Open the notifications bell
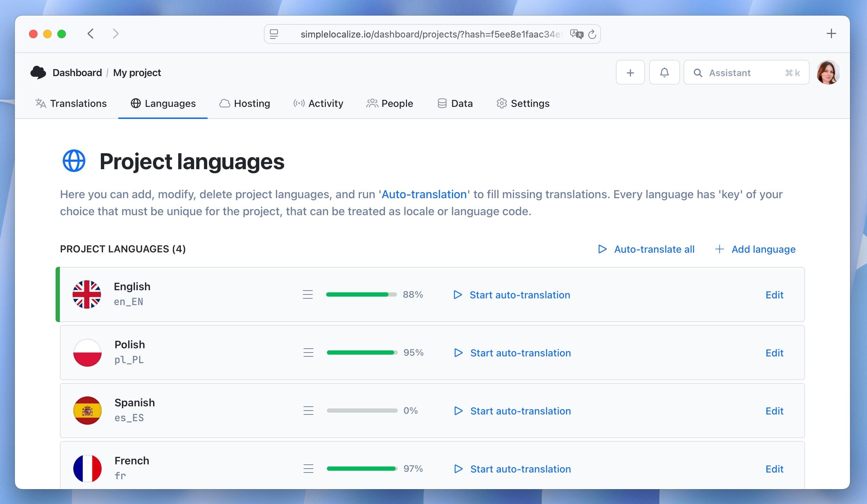The height and width of the screenshot is (504, 867). [x=664, y=72]
